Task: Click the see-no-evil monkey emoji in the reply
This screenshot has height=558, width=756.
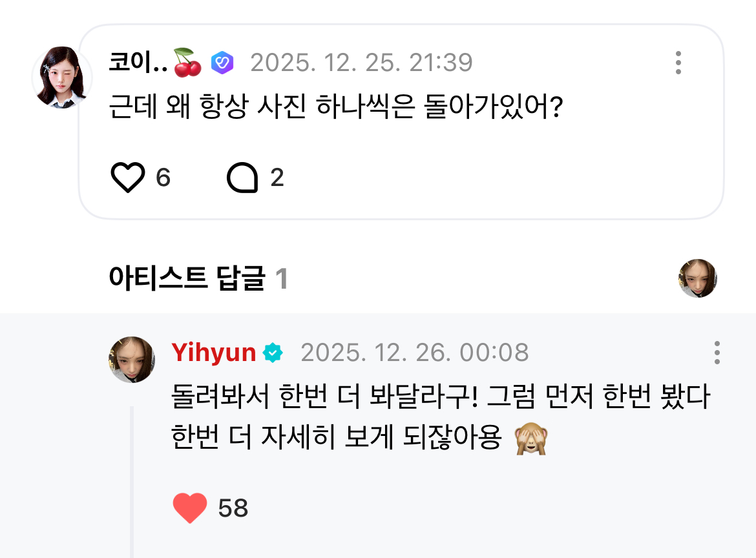Action: coord(530,439)
